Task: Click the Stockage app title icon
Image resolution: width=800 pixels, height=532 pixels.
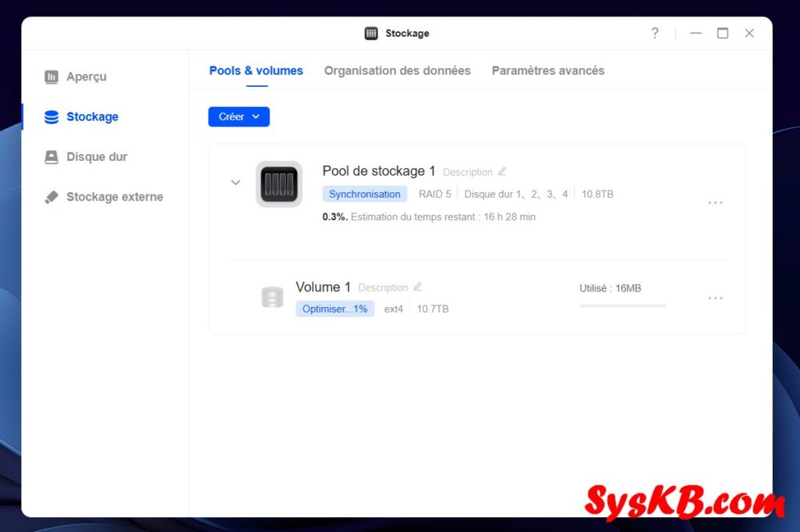Action: tap(371, 34)
